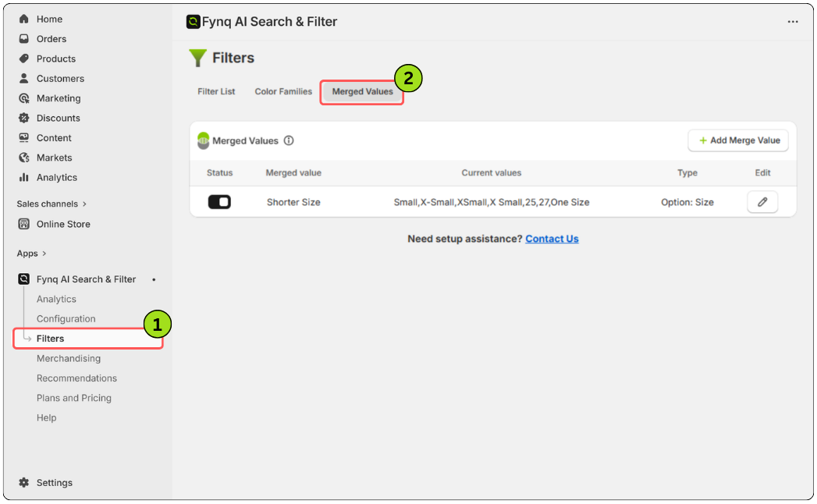
Task: Click the Edit column header
Action: [763, 173]
